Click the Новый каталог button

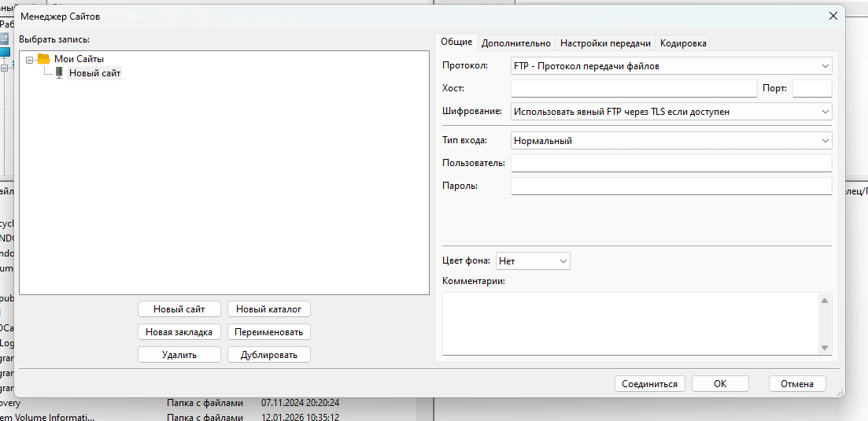click(x=268, y=308)
